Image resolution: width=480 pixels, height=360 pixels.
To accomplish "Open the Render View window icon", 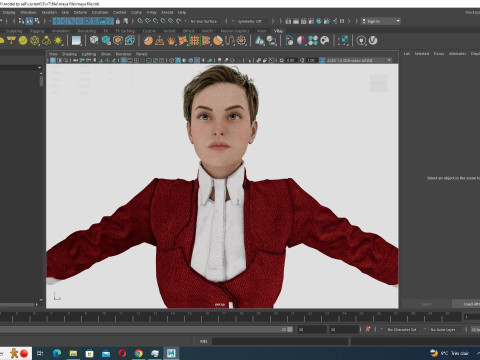I will (x=288, y=21).
